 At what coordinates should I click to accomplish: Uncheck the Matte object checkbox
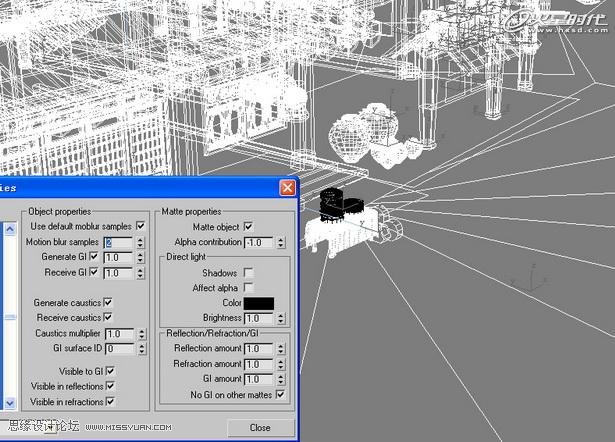point(248,227)
